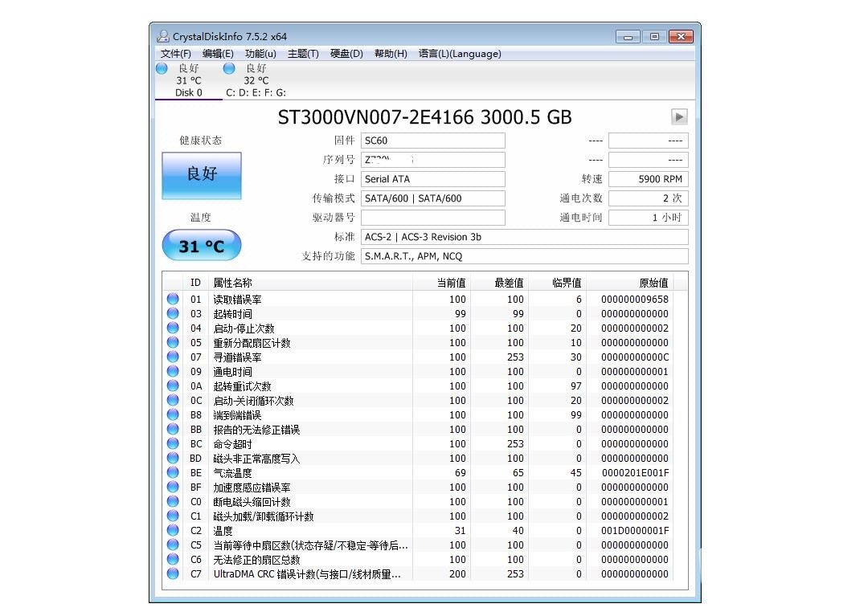The image size is (868, 616).
Task: Click the 原始值 column header
Action: coord(630,284)
